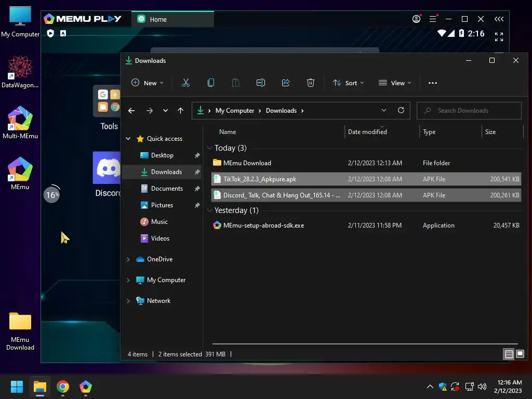Open Music in Quick access
Image resolution: width=532 pixels, height=399 pixels.
(x=159, y=221)
